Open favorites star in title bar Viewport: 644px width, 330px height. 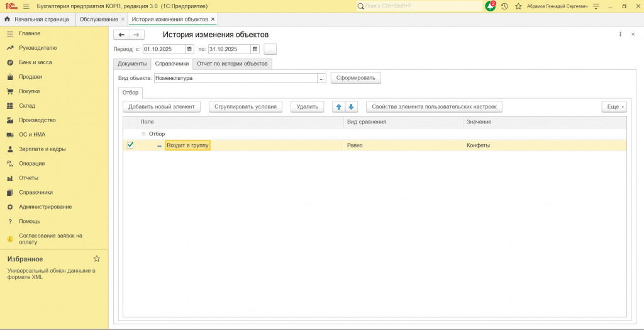518,6
